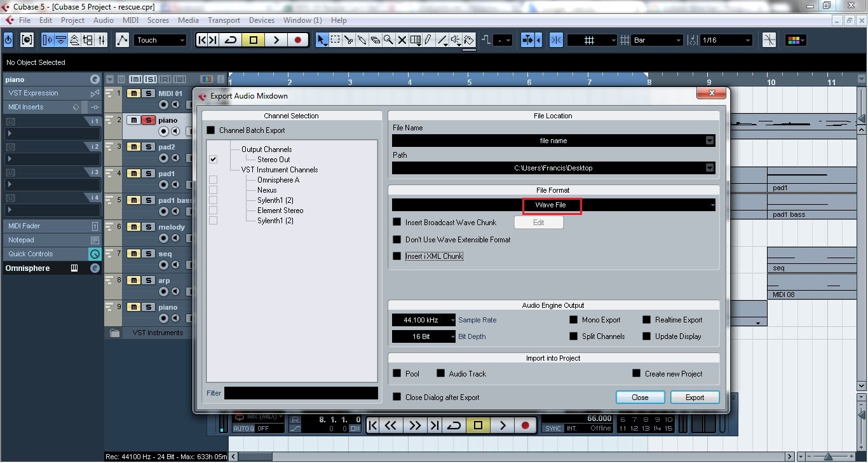Select the Zoom magnifier tool
Screen dimensions: 868x463
tap(388, 39)
